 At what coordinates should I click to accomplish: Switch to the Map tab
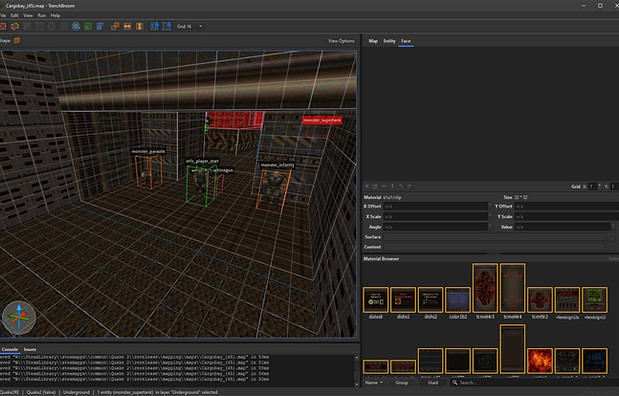373,41
